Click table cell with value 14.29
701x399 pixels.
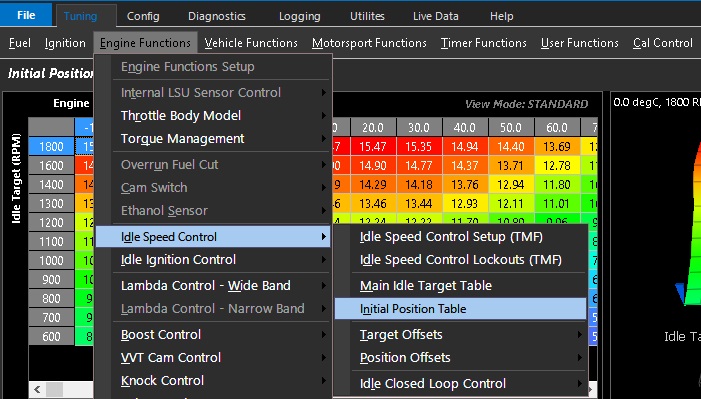(373, 184)
